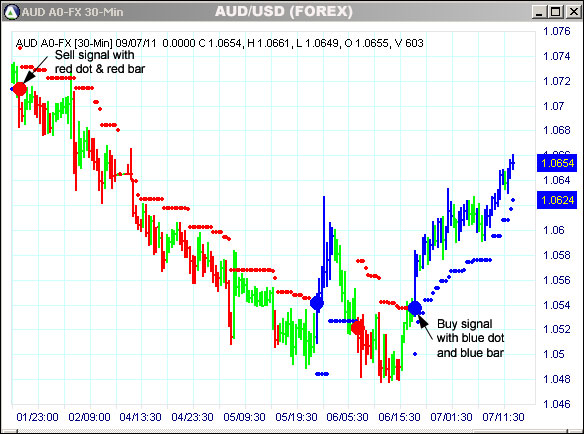The width and height of the screenshot is (584, 434).
Task: Click the 1.058 price axis label
Action: (557, 255)
